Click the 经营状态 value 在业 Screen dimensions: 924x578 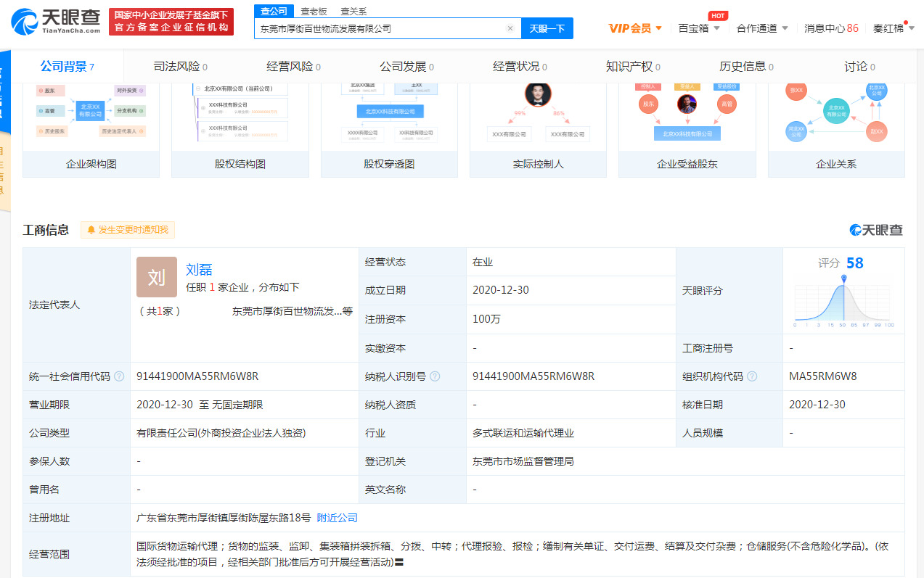coord(483,263)
